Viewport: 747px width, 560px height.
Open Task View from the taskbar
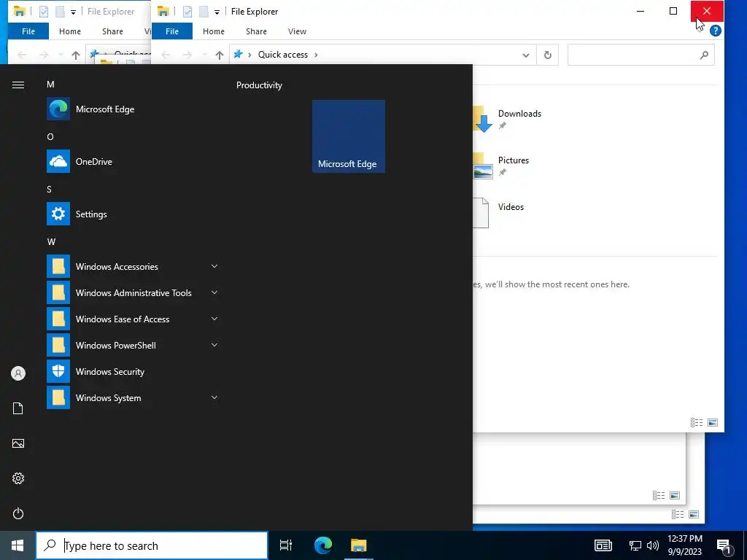[x=286, y=545]
